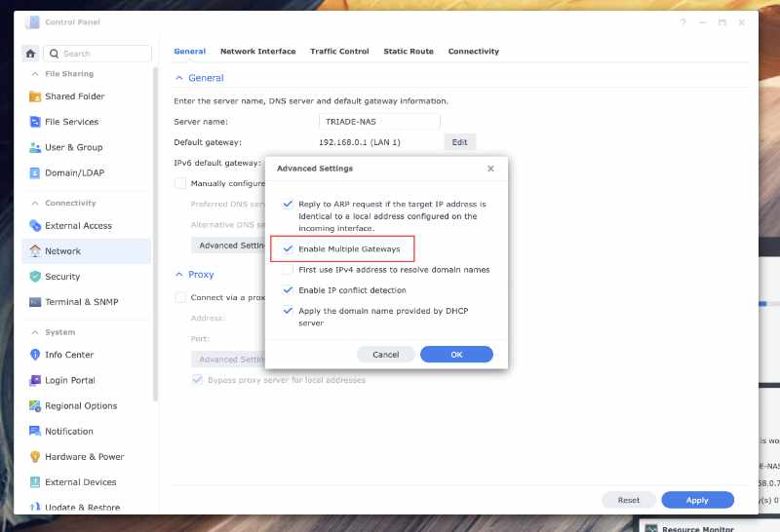Open File Services icon in sidebar

tap(35, 122)
